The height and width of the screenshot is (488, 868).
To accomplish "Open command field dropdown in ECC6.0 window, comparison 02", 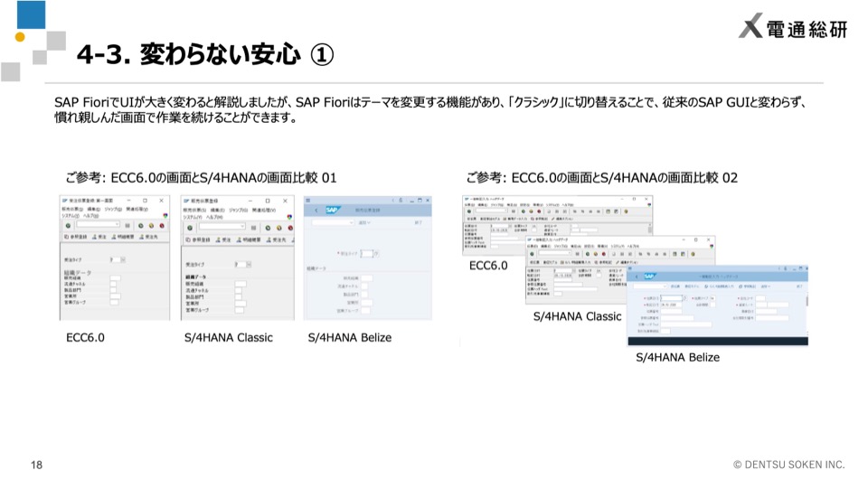I will pyautogui.click(x=507, y=211).
